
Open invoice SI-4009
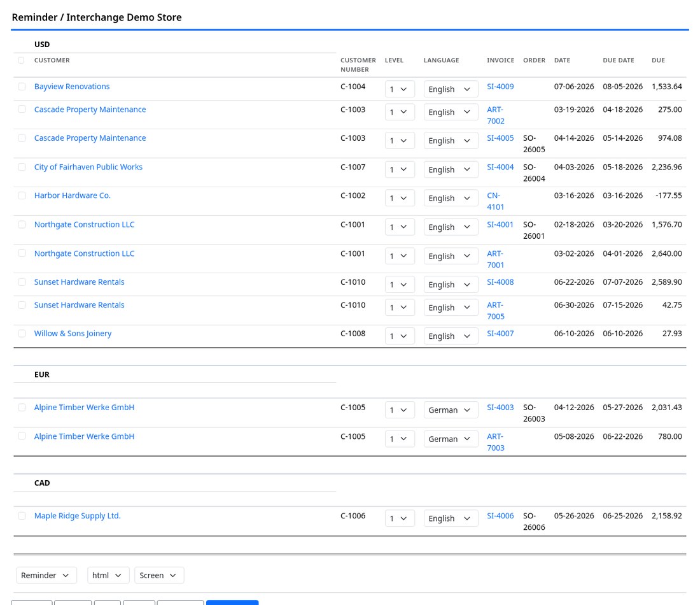click(500, 87)
